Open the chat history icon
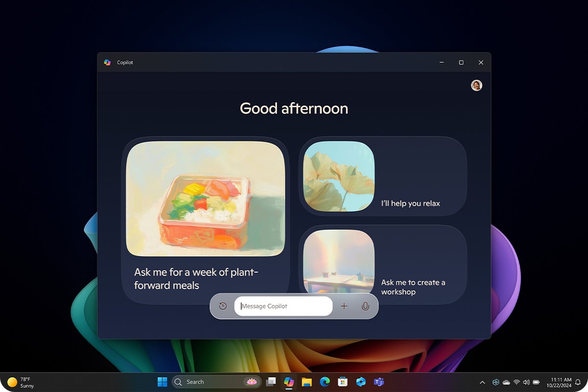This screenshot has height=392, width=588. tap(223, 306)
